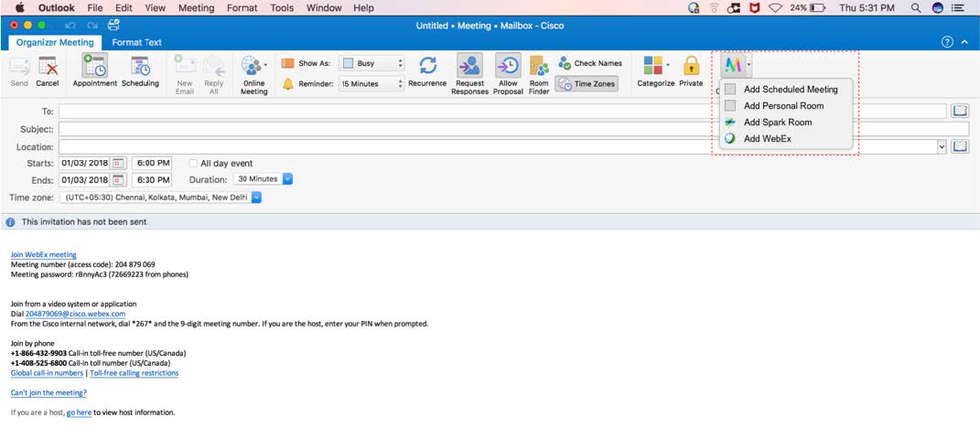The image size is (980, 428).
Task: Open the Time zone dropdown
Action: pos(161,197)
